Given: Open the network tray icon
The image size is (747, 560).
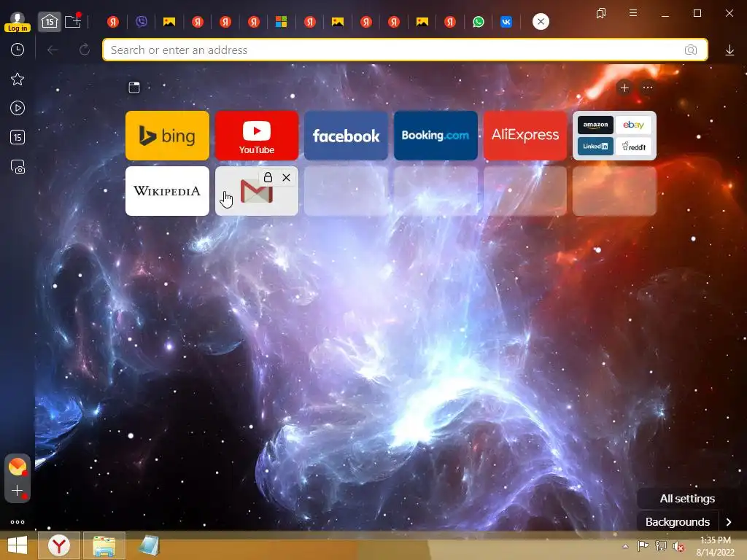Looking at the screenshot, I should point(661,546).
